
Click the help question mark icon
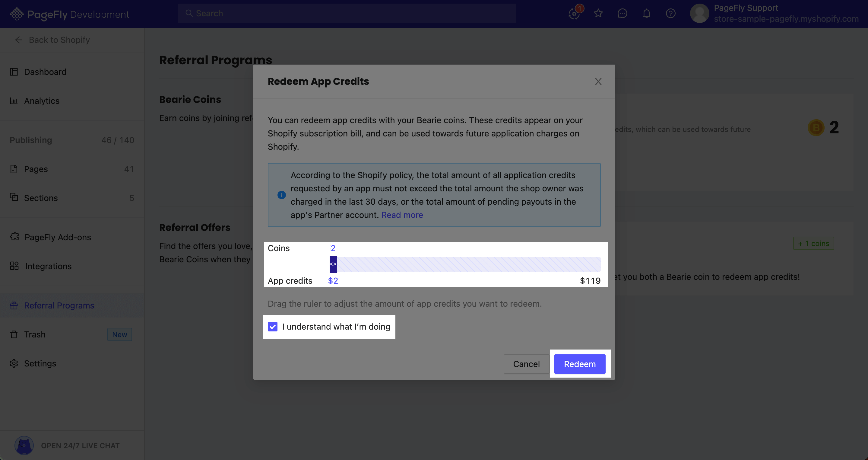pos(670,13)
